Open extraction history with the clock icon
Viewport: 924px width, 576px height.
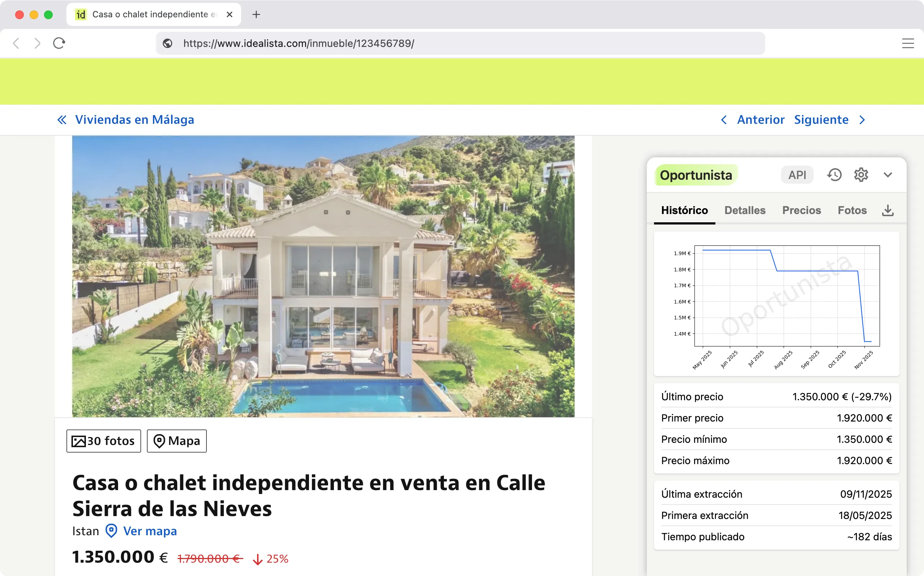pos(834,174)
